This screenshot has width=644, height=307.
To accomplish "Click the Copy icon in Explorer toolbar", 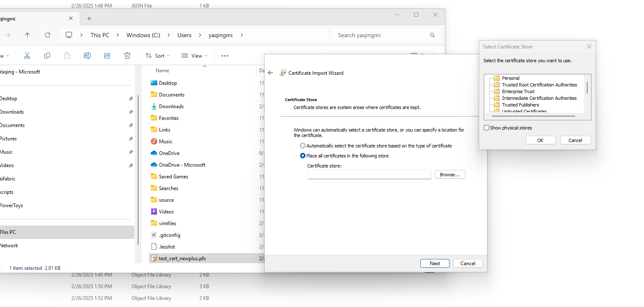I will (47, 56).
